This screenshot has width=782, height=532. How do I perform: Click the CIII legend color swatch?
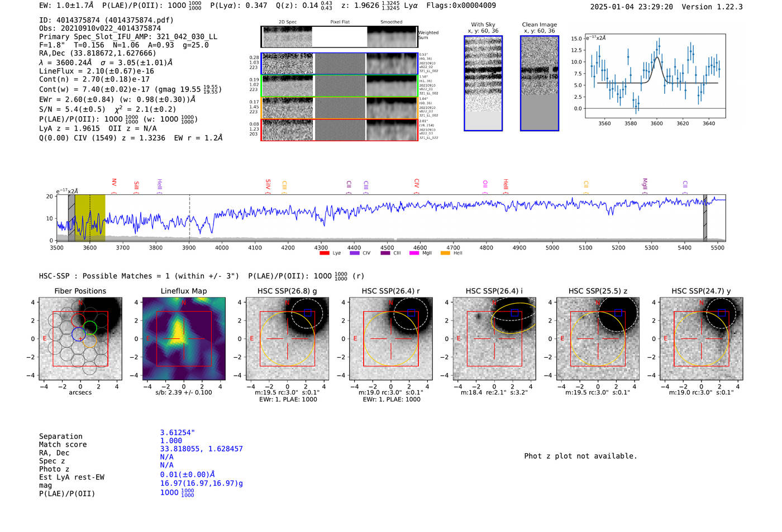coord(385,253)
